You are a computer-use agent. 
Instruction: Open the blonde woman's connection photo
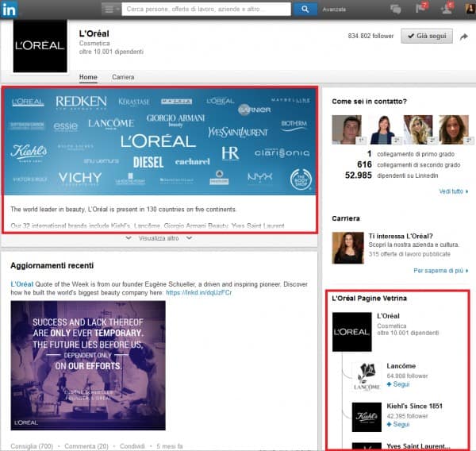[418, 129]
